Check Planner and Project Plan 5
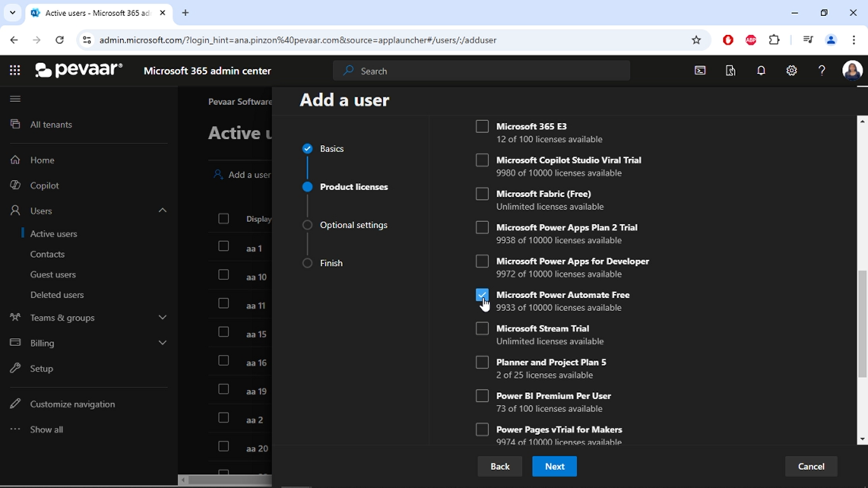868x488 pixels. pos(482,362)
